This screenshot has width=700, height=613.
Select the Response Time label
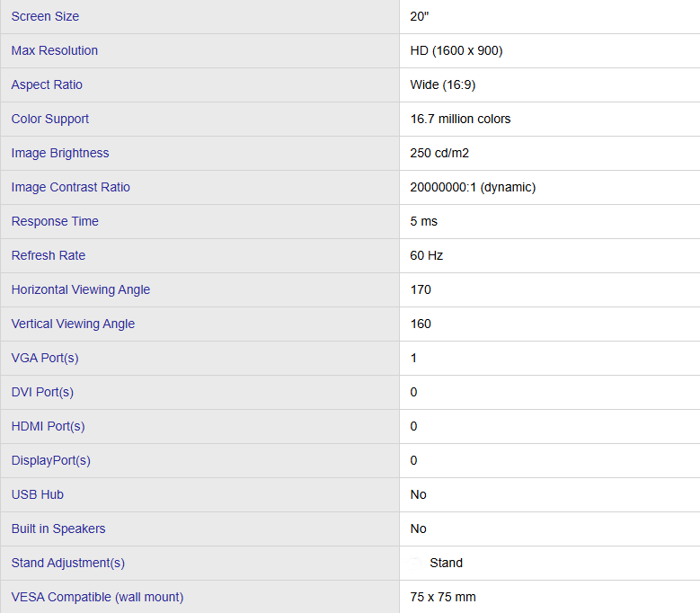coord(55,221)
